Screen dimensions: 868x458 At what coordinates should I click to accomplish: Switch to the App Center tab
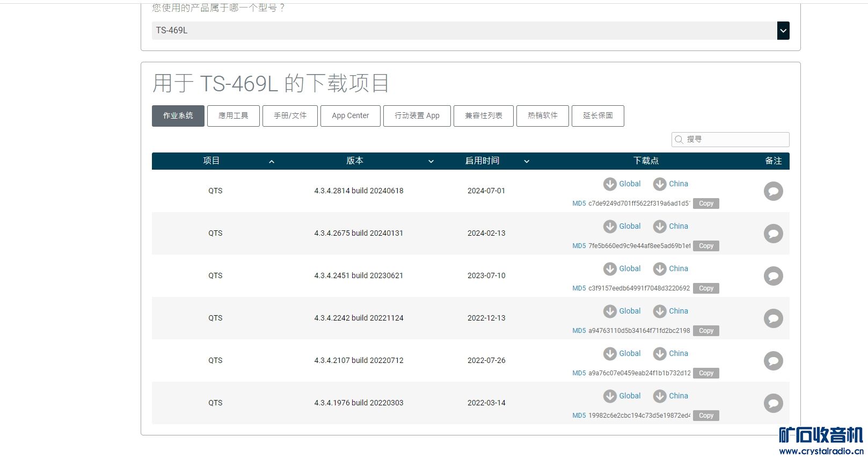click(350, 116)
